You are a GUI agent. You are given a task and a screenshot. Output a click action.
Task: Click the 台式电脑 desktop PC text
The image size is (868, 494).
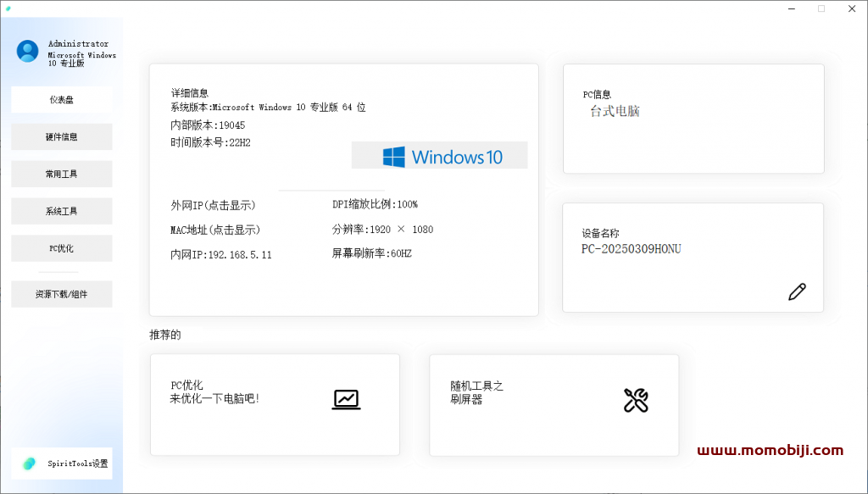[x=615, y=111]
